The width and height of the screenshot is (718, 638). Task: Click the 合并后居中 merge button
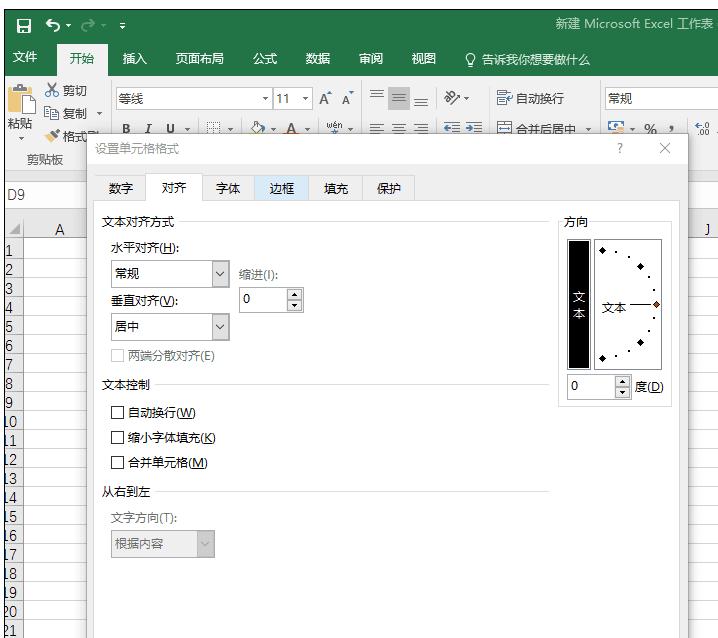[x=537, y=128]
